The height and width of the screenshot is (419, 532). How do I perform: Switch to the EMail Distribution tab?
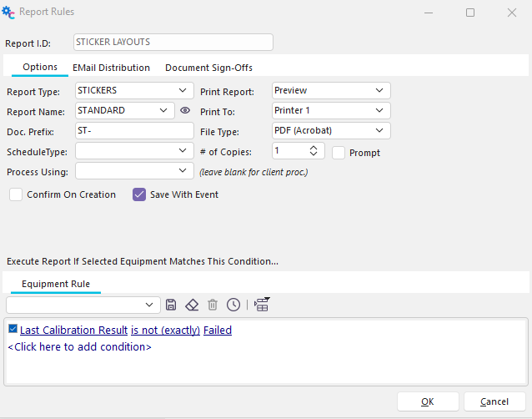click(x=111, y=68)
